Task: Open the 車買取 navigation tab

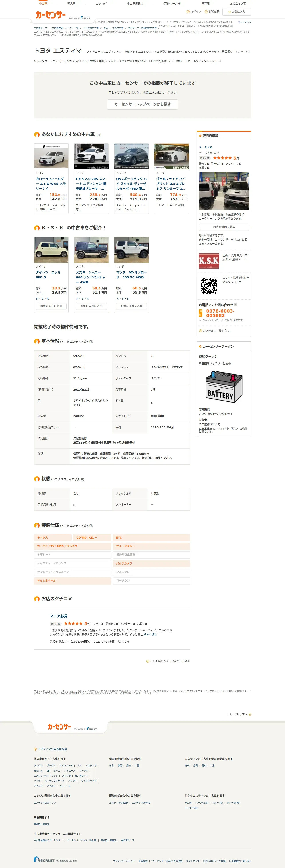Action: [x=205, y=4]
